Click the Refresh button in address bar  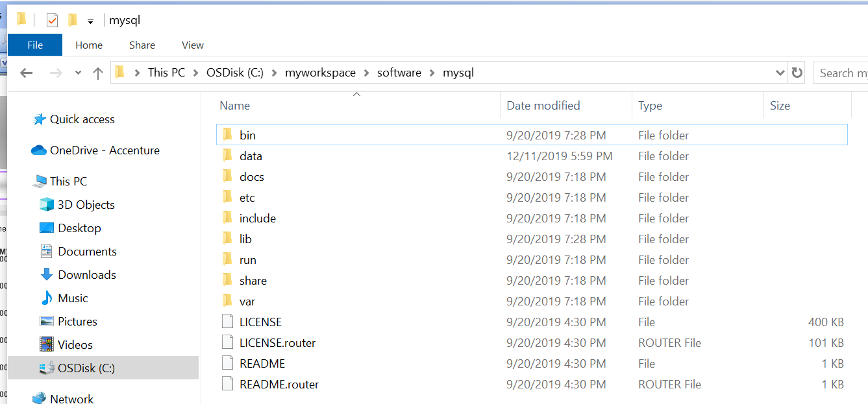tap(797, 73)
